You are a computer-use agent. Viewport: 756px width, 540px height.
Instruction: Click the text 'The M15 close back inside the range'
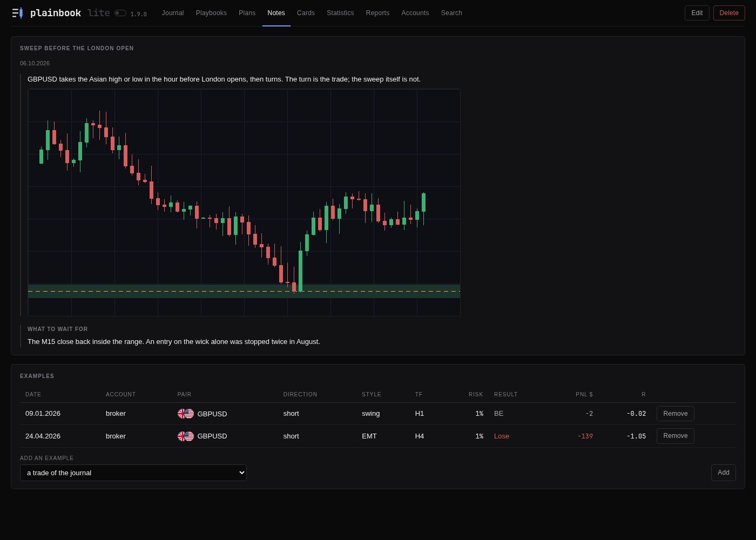(x=85, y=342)
